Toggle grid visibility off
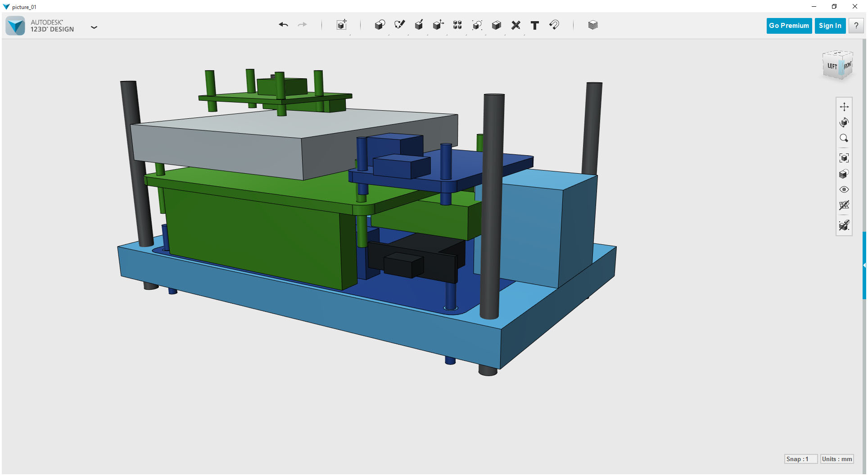Screen dimensions: 868x476 pyautogui.click(x=844, y=206)
